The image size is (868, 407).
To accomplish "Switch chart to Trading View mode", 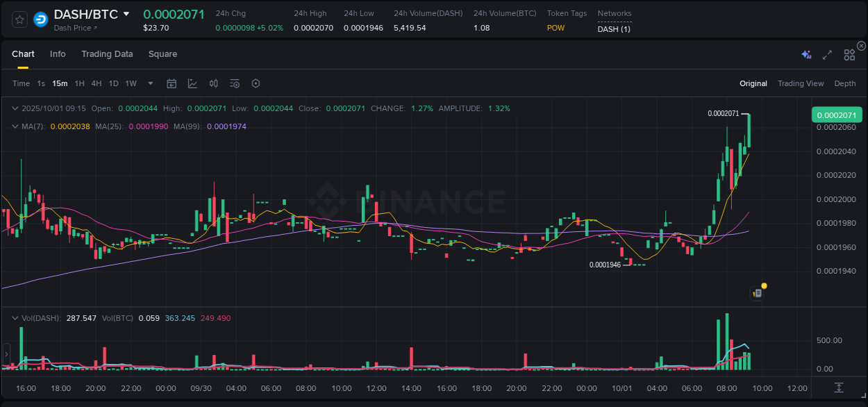I will point(801,83).
